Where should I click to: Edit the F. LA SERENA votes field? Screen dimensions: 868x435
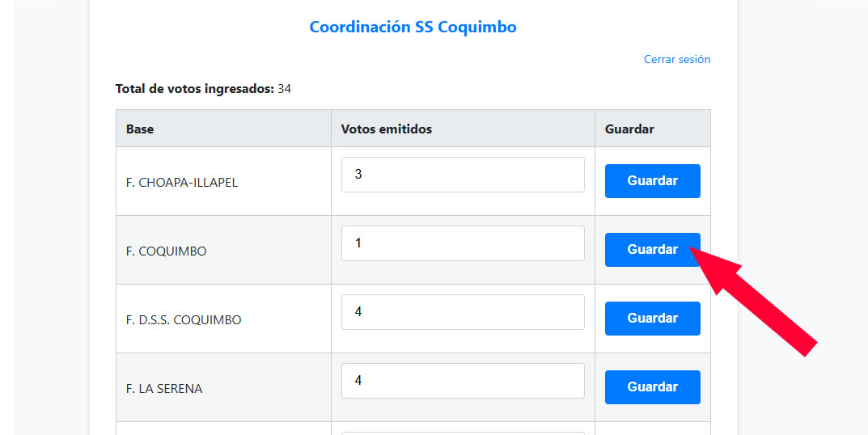(x=462, y=381)
